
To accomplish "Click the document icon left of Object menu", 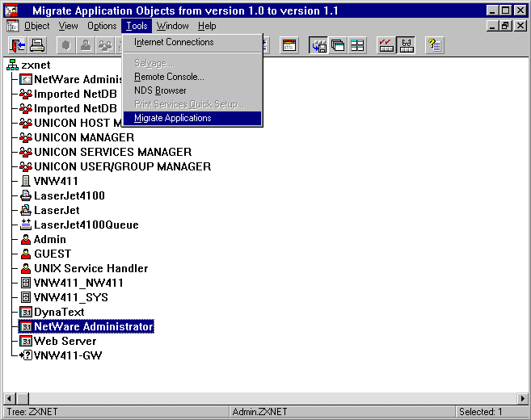I will (13, 26).
